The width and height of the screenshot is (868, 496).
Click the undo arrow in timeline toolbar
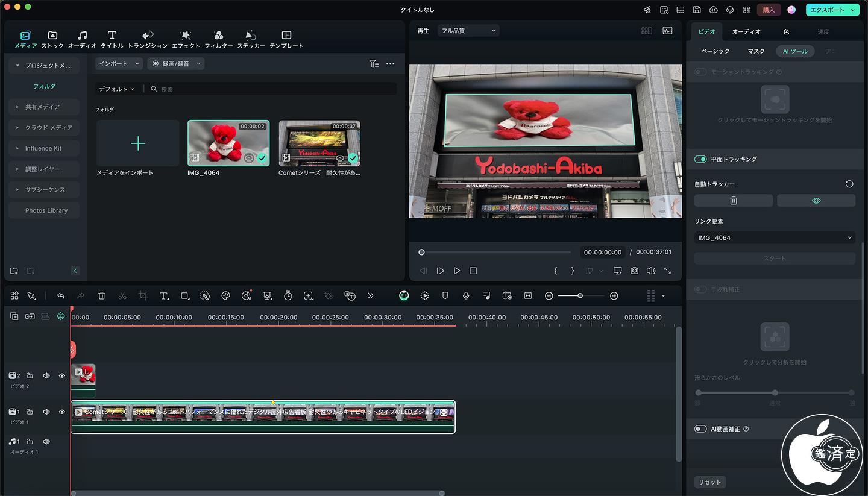60,296
